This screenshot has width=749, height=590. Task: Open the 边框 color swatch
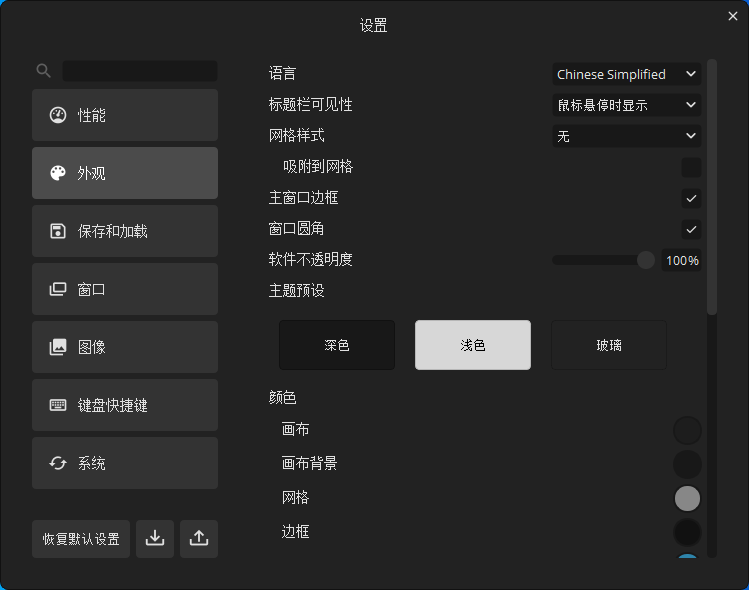[687, 532]
